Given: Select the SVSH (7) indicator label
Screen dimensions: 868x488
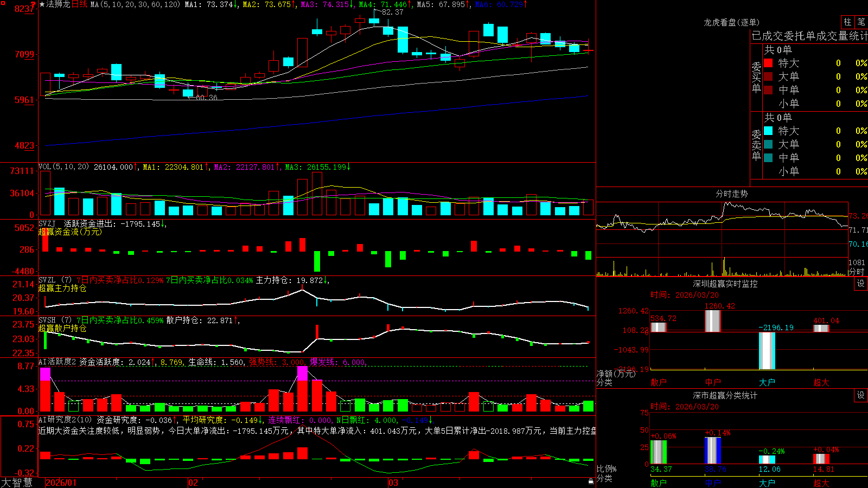Looking at the screenshot, I should click(x=55, y=320).
